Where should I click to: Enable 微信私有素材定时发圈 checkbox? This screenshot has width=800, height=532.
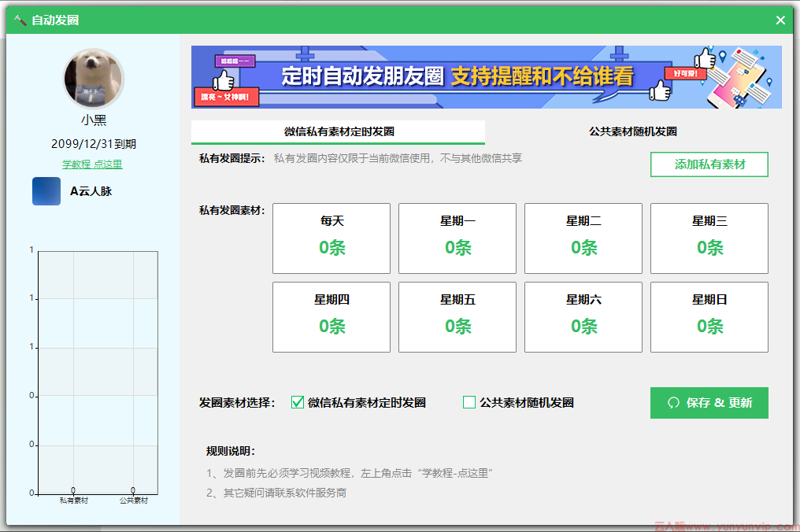coord(298,402)
